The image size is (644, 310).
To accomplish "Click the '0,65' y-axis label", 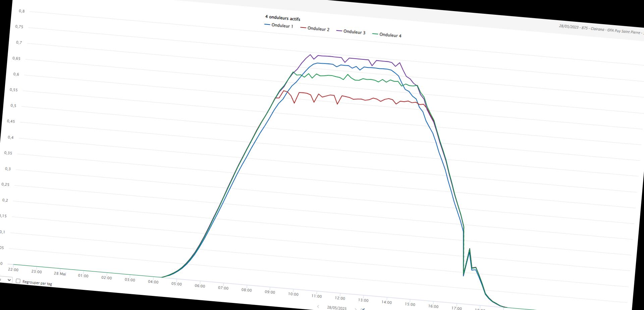I will pos(16,58).
